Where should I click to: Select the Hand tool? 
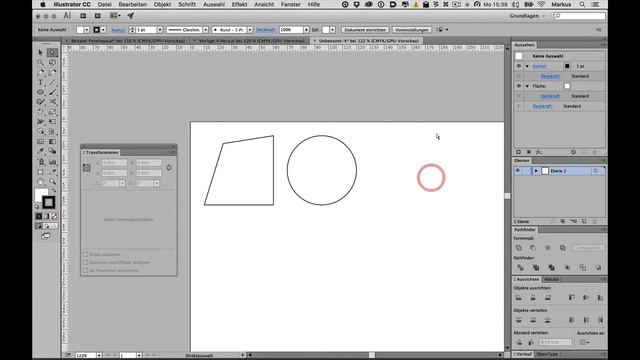tap(40, 181)
